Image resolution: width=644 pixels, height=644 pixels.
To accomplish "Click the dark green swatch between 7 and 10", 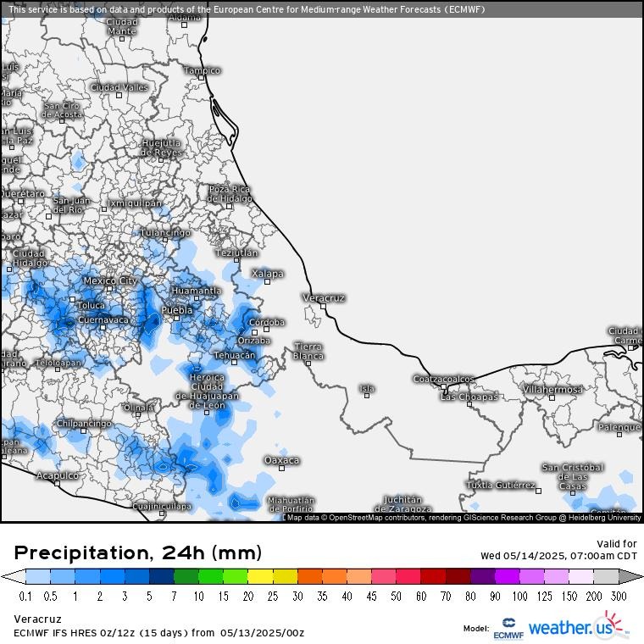I will pyautogui.click(x=186, y=577).
